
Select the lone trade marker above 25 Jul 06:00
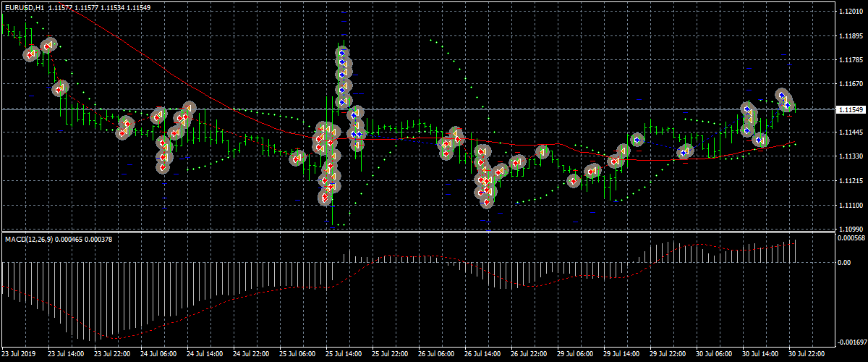pyautogui.click(x=297, y=158)
